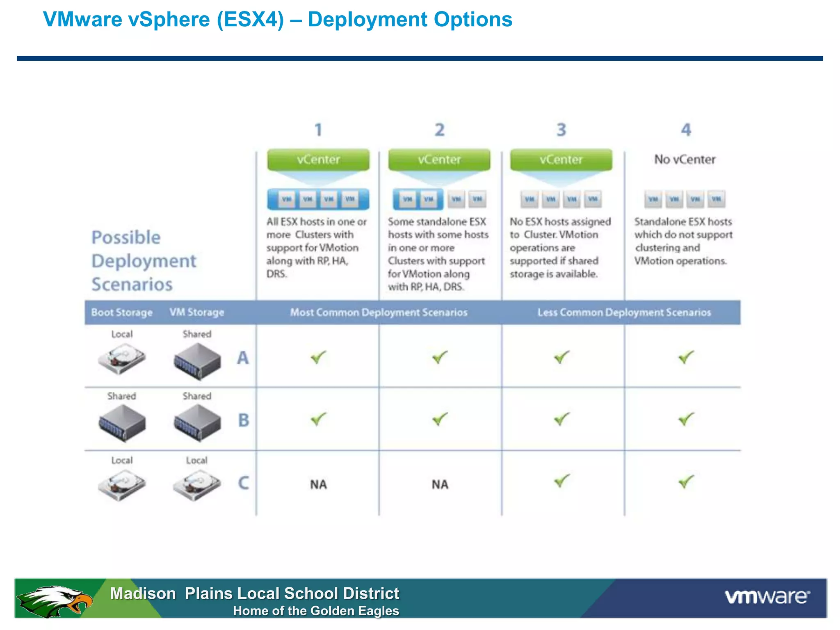Click the row letter A

click(243, 358)
